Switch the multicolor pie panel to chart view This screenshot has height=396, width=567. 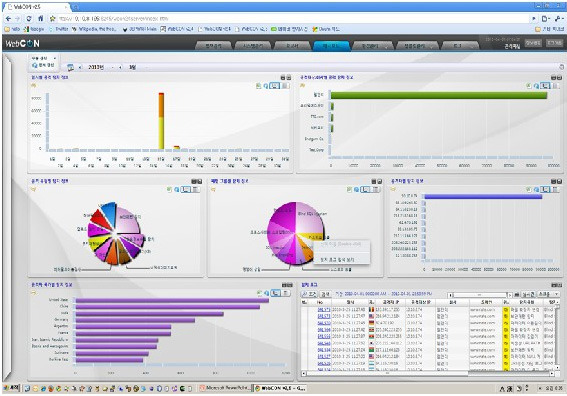(186, 190)
